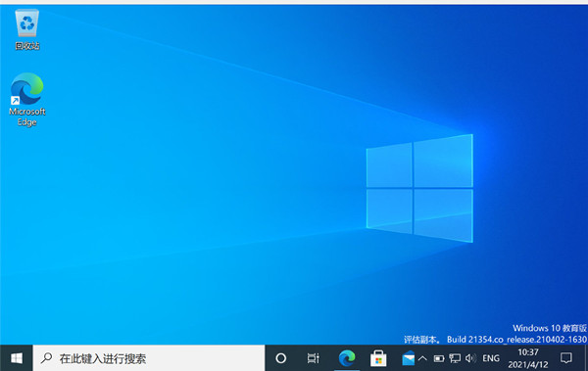Open the clock showing 10:37

(x=528, y=358)
